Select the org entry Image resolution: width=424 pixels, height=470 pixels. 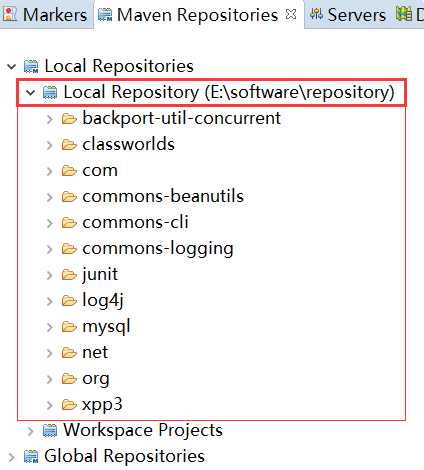[96, 380]
